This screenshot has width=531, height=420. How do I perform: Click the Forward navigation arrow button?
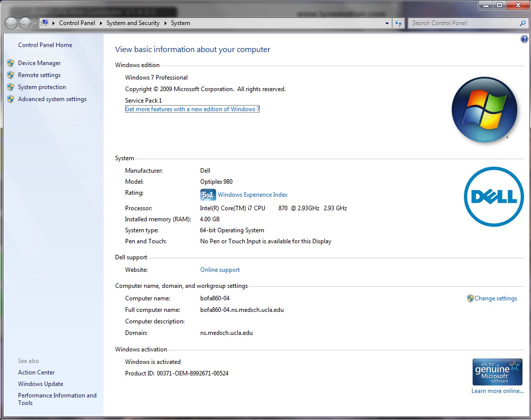click(25, 23)
